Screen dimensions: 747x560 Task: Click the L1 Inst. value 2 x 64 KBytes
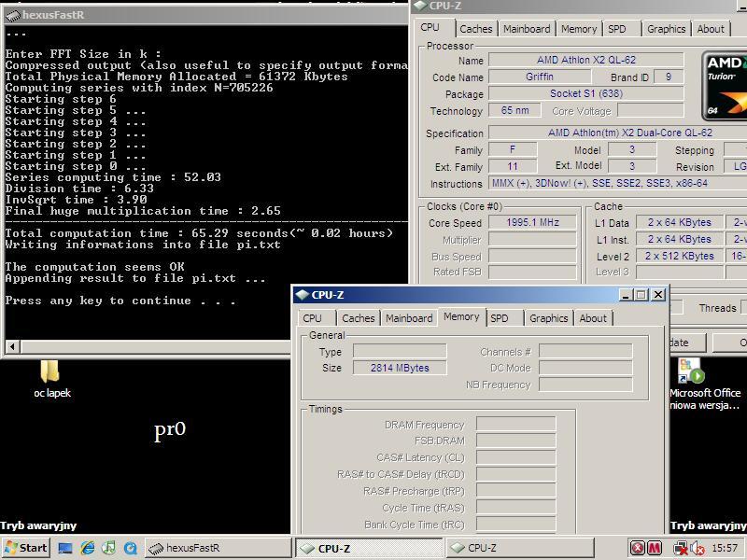click(x=680, y=239)
